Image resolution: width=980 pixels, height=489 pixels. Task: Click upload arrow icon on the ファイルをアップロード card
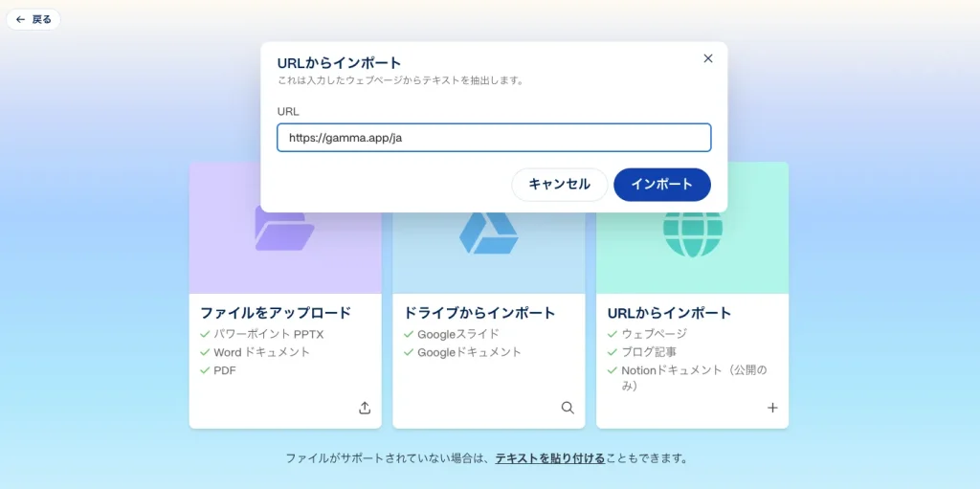click(365, 408)
